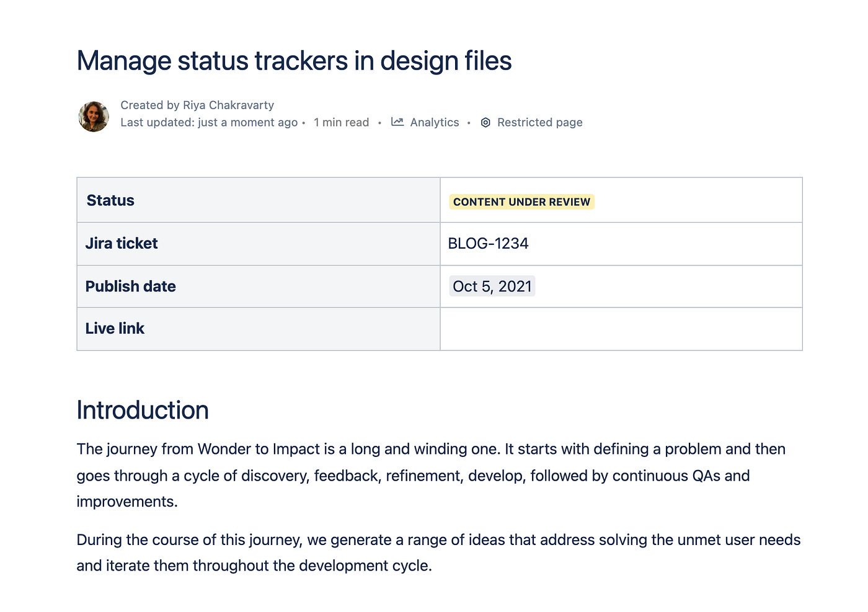
Task: Select the Publish date header cell
Action: 259,286
